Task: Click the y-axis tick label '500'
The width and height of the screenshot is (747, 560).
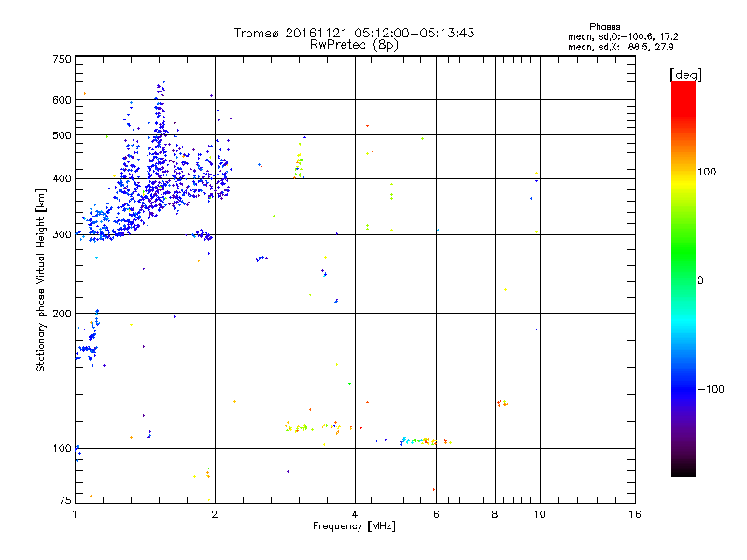Action: click(62, 135)
